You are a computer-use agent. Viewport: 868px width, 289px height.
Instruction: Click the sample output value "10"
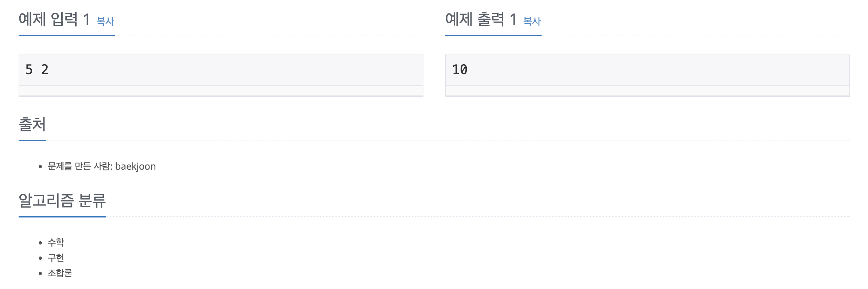point(460,70)
